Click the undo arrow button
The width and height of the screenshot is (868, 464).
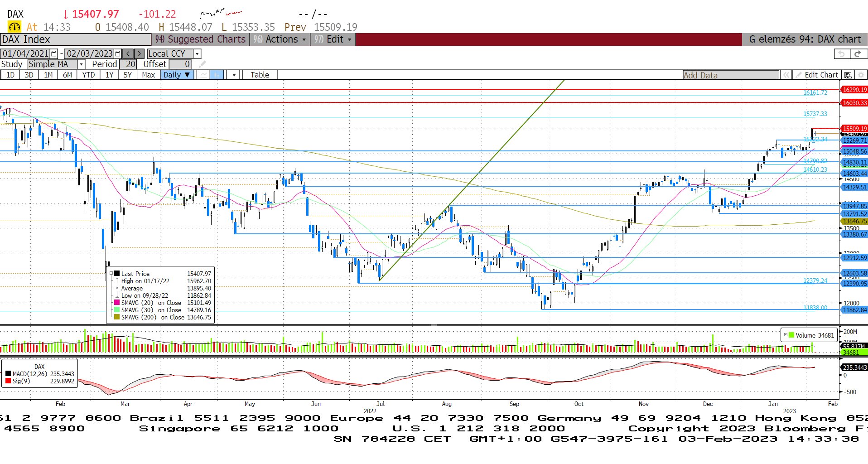tap(842, 54)
